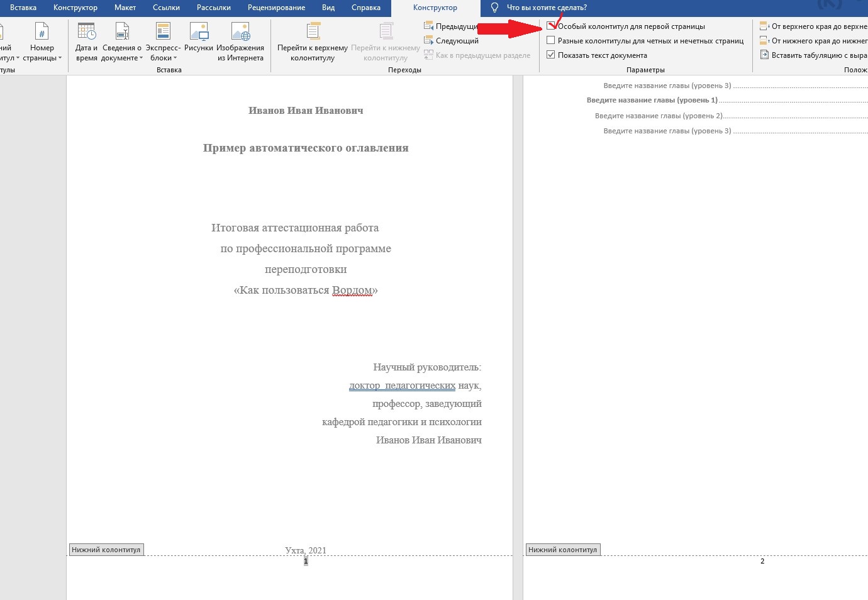868x600 pixels.
Task: Expand Сведения о документе dropdown arrow
Action: tap(142, 58)
